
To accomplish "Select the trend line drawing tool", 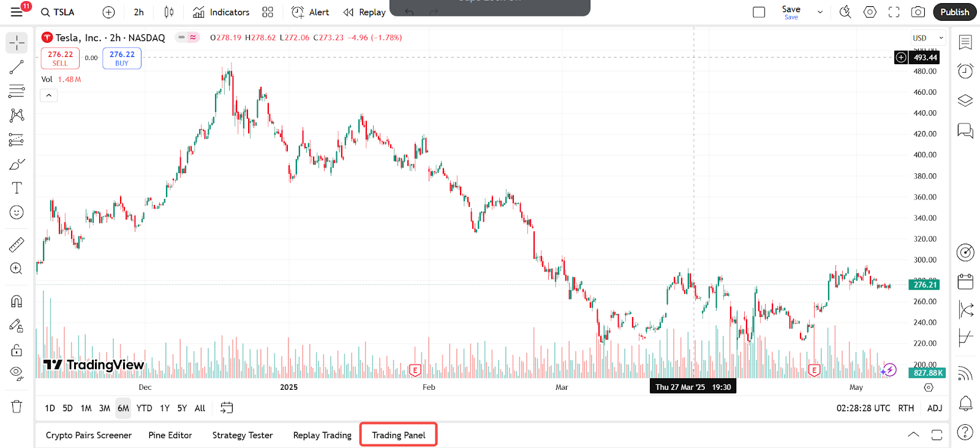I will coord(17,67).
